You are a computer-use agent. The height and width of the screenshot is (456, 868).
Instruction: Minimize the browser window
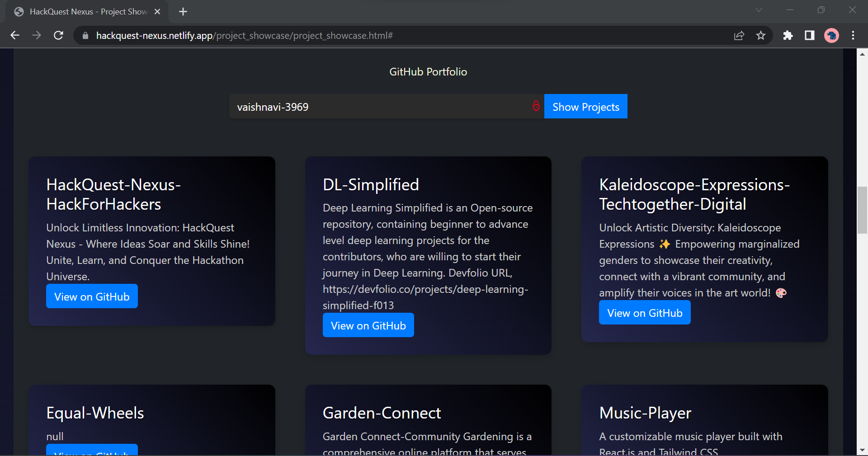pyautogui.click(x=790, y=10)
